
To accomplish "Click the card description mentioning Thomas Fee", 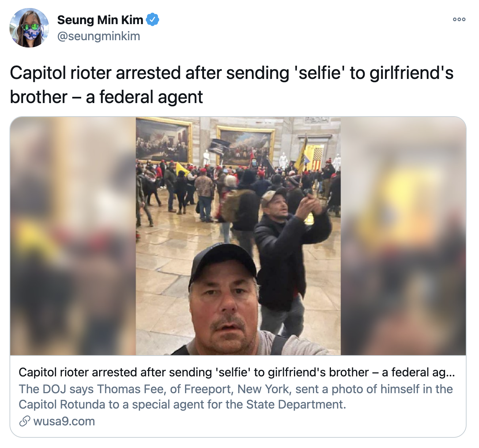I will point(236,396).
